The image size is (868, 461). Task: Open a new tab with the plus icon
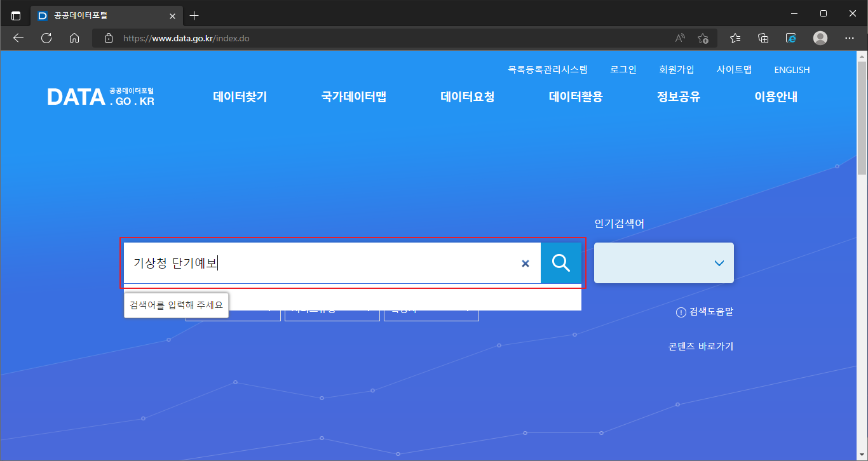coord(194,15)
